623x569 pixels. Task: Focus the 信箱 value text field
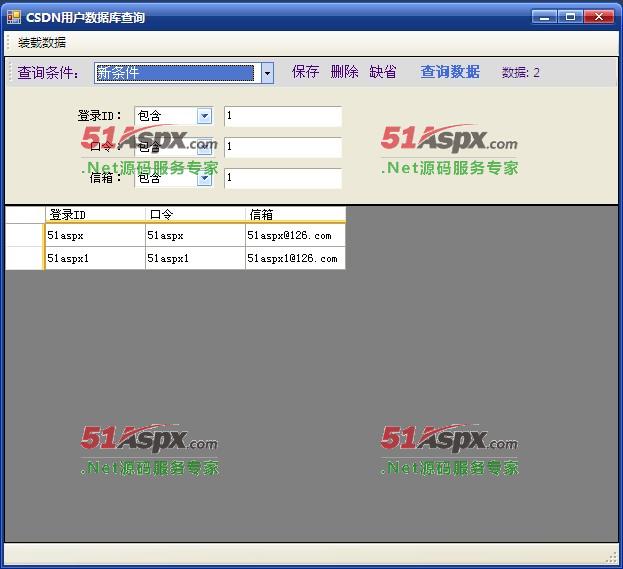click(283, 178)
